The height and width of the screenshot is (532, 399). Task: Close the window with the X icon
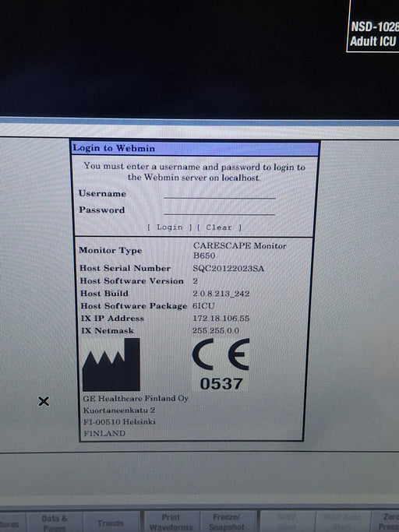(x=44, y=401)
